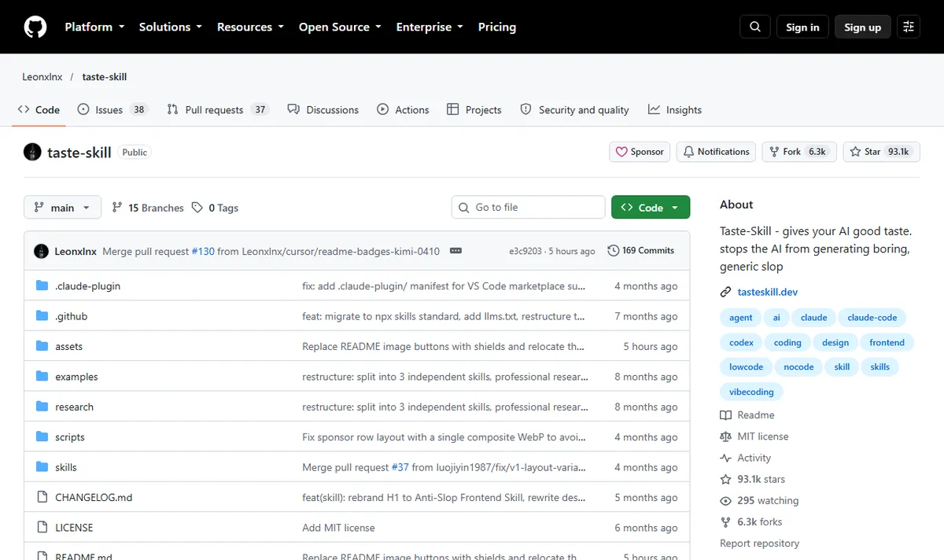
Task: Click the tag icon beside 0 Tags
Action: coord(197,208)
